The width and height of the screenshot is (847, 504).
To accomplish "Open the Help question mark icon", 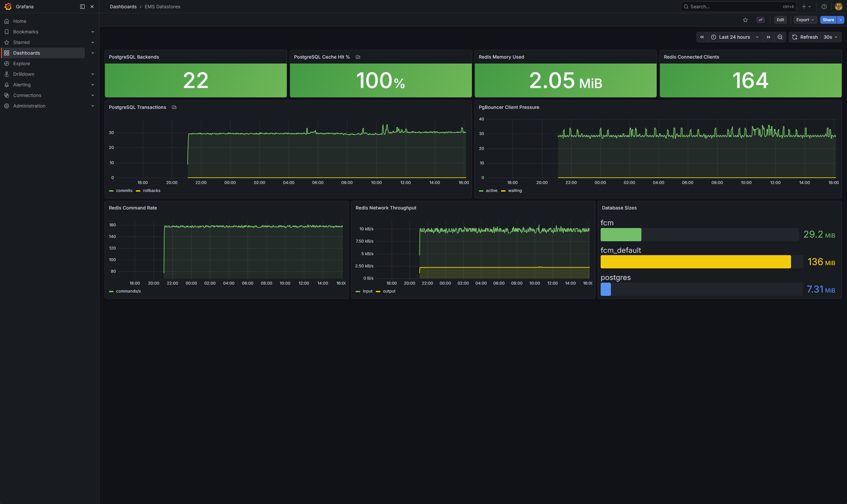I will [824, 6].
